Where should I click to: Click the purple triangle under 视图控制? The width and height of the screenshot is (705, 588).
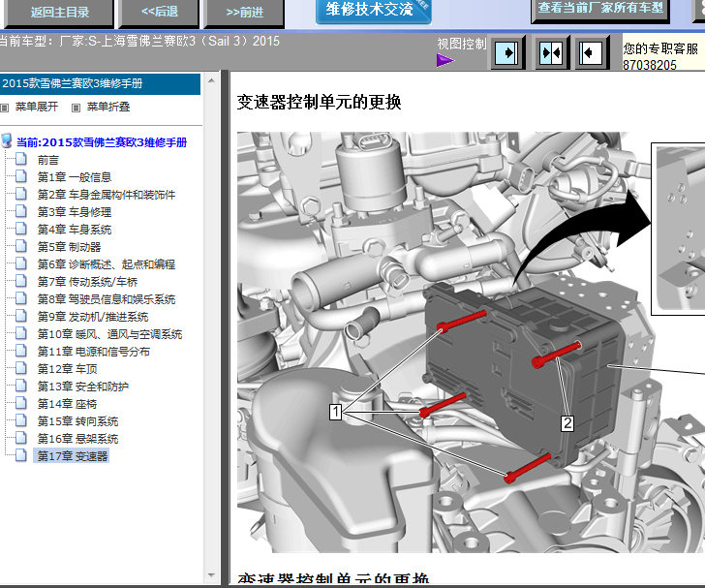pyautogui.click(x=445, y=60)
